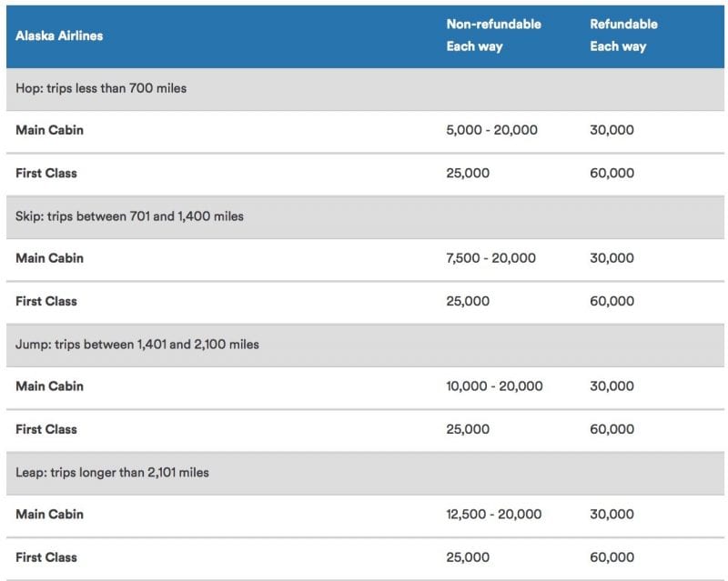The width and height of the screenshot is (728, 581).
Task: Click First Class label in the Hop section
Action: pos(46,174)
